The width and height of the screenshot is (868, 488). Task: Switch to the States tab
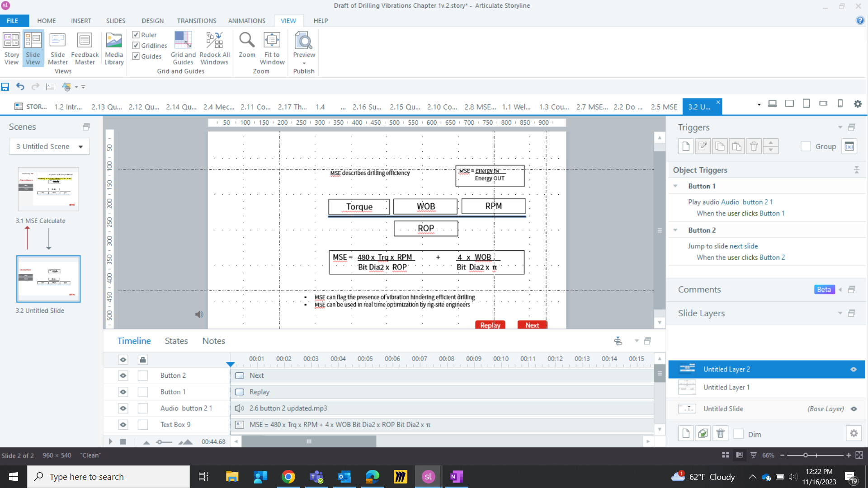coord(176,341)
